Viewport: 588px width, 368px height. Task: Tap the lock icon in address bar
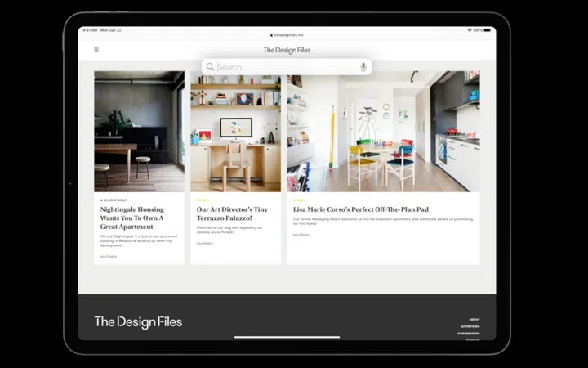270,35
